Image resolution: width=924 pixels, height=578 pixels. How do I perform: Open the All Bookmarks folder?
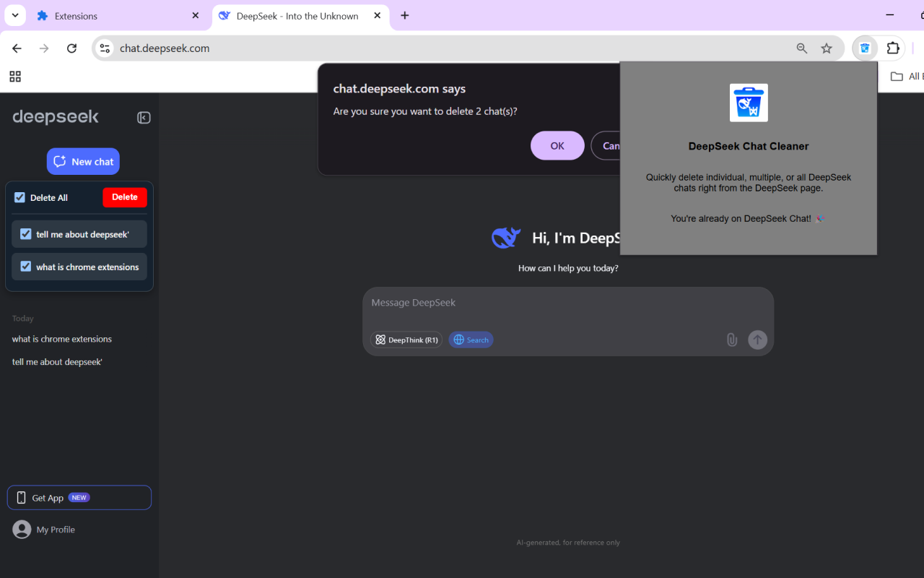(907, 77)
